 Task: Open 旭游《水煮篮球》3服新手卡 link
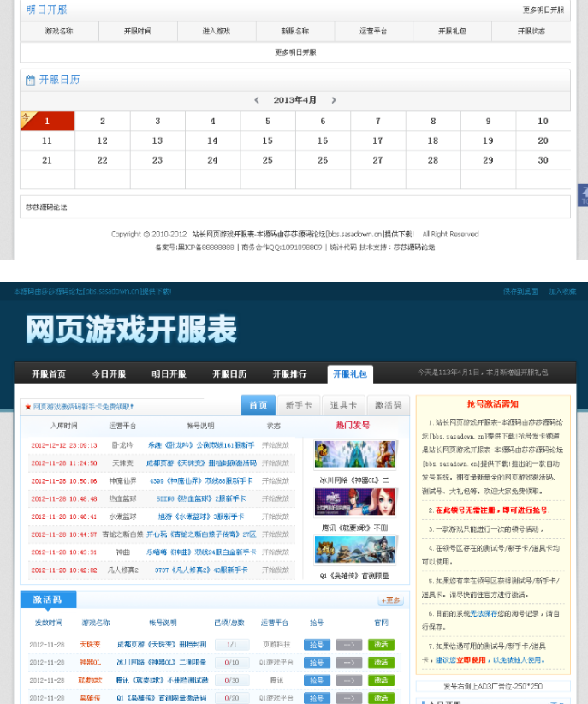[201, 516]
